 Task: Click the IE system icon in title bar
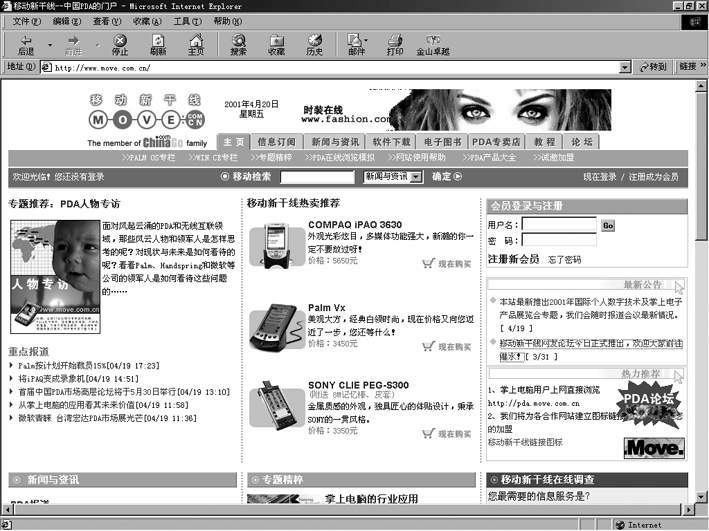(x=6, y=6)
